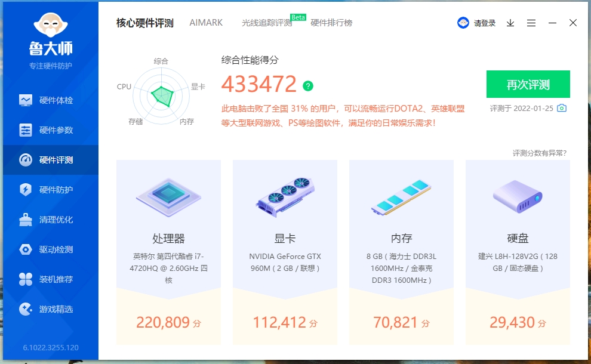Viewport: 591px width, 364px height.
Task: Click 再次评测 to rerun benchmark
Action: point(528,84)
